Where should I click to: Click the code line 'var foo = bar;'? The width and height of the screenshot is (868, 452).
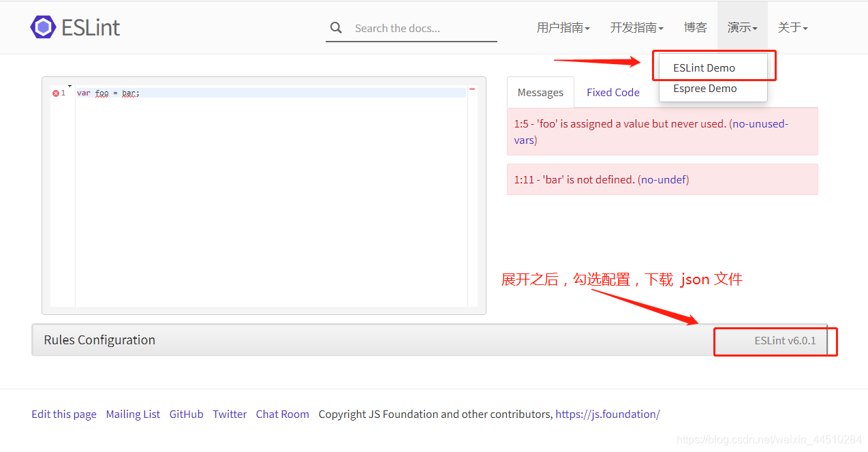(x=108, y=93)
